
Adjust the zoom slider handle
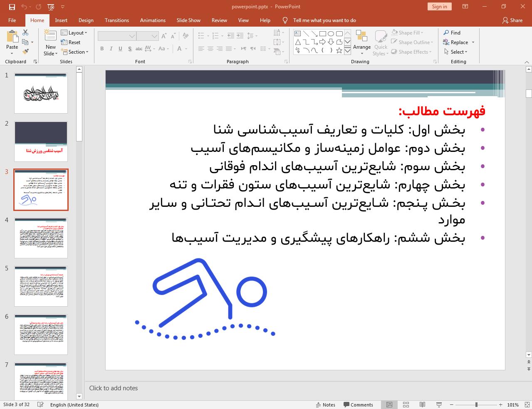point(476,405)
